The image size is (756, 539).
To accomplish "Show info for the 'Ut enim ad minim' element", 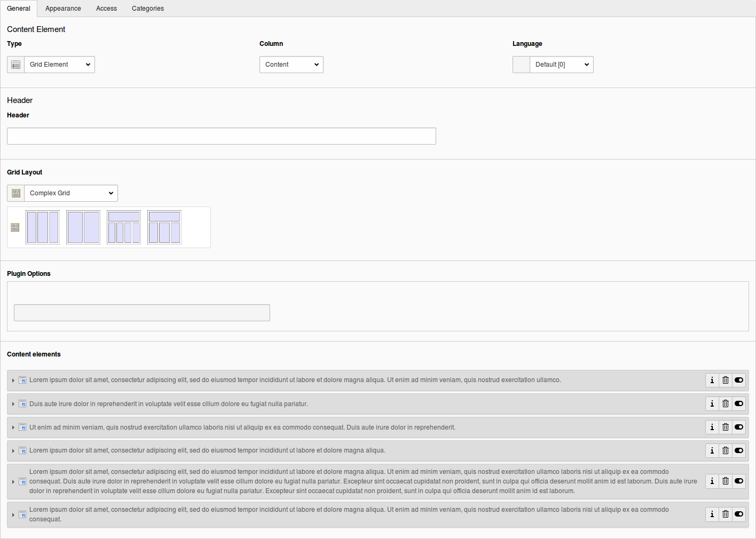I will pos(712,427).
